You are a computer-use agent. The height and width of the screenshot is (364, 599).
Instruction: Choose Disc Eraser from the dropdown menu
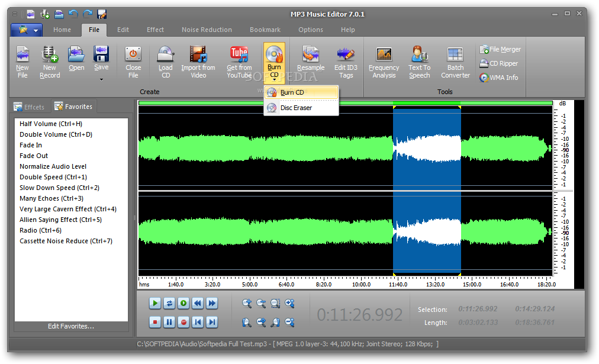click(x=301, y=108)
